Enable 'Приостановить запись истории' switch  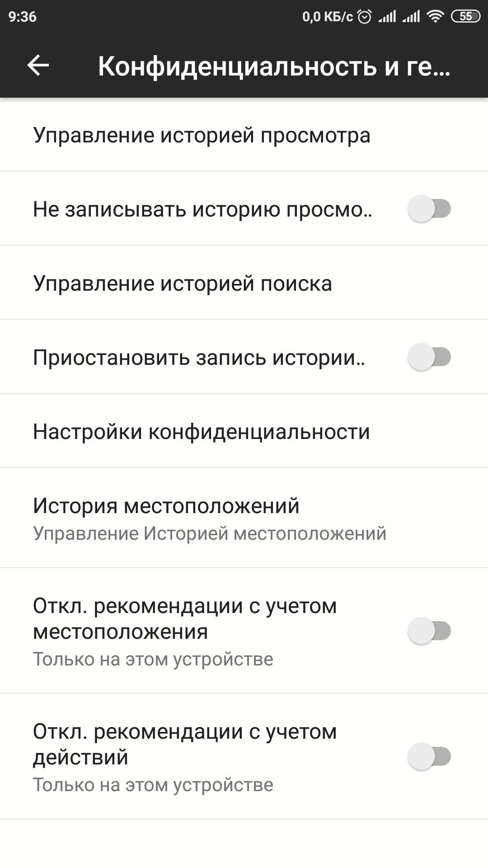(429, 357)
